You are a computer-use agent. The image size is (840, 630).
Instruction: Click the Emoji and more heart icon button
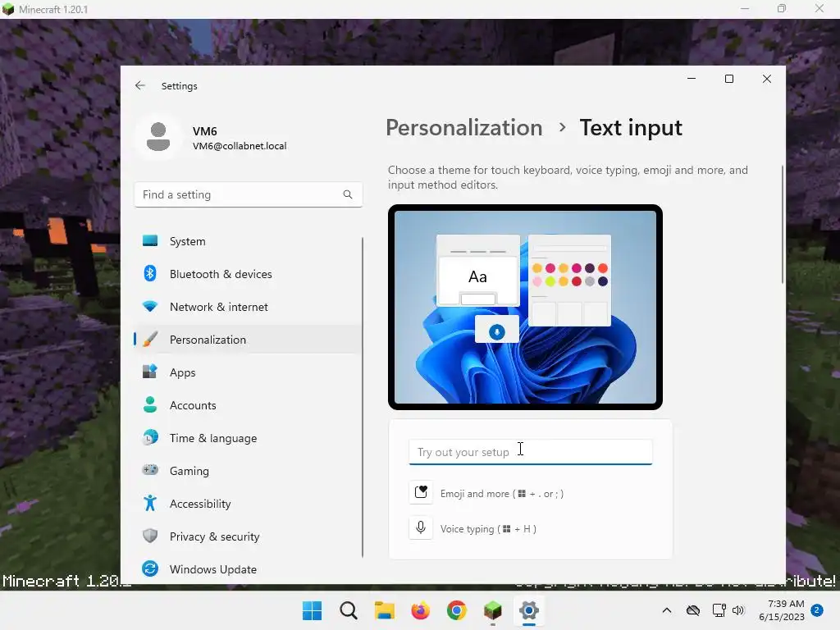421,493
